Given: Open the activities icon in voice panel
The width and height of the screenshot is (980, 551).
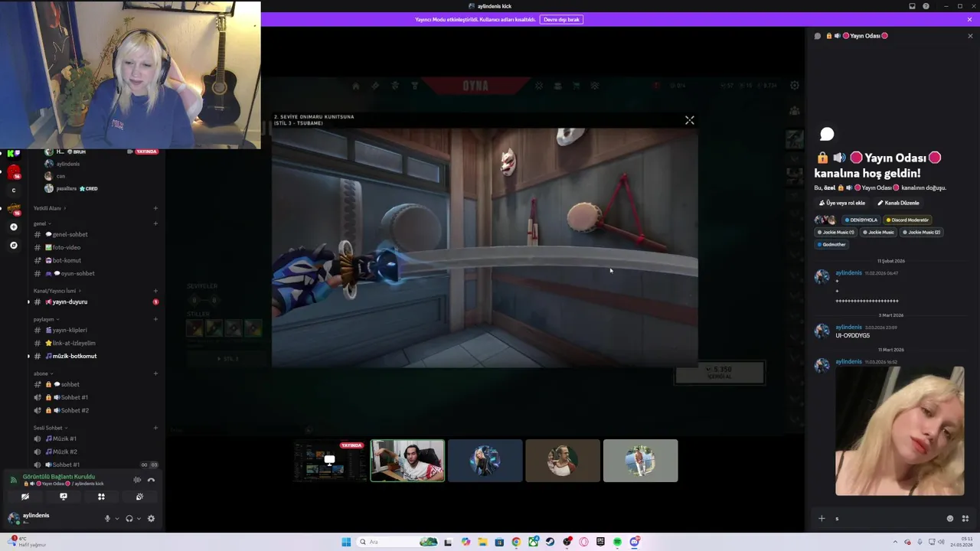Looking at the screenshot, I should (101, 497).
